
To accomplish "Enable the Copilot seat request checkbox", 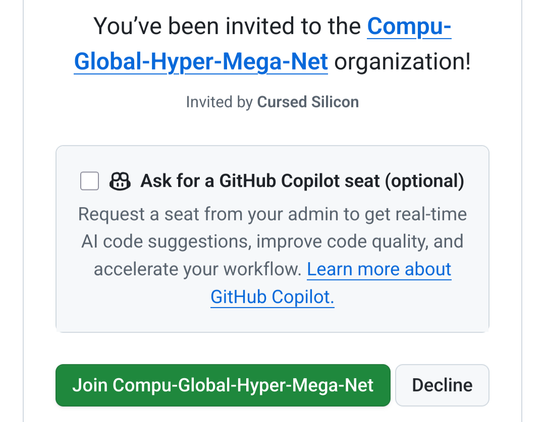I will point(89,181).
